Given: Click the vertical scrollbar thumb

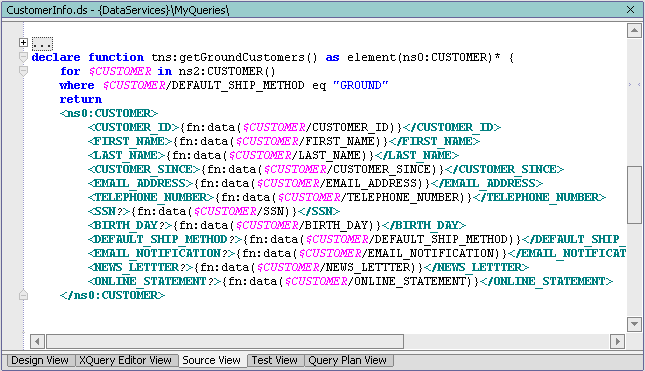Looking at the screenshot, I should click(x=634, y=195).
